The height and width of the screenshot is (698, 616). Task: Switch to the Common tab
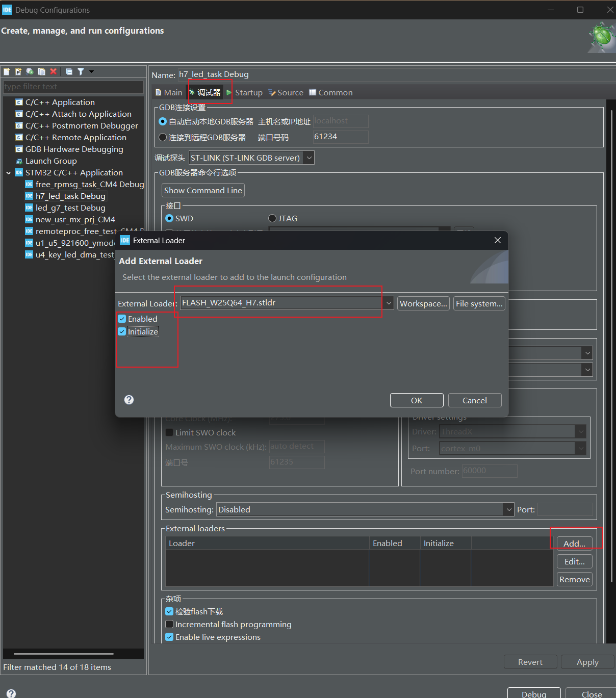[x=330, y=92]
